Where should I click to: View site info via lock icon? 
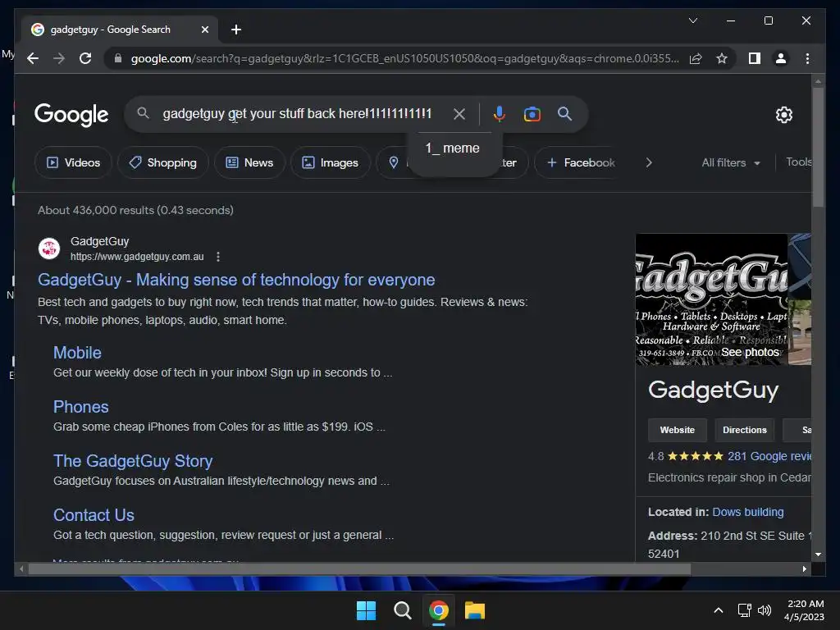point(118,58)
